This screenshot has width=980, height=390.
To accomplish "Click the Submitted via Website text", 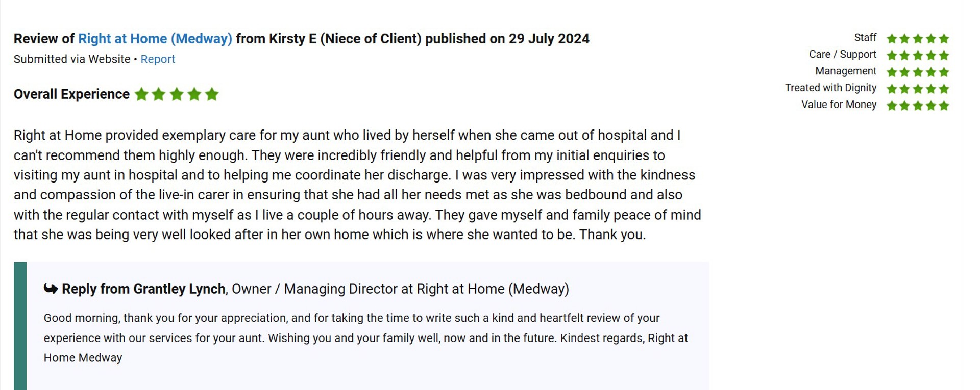I will pos(72,59).
